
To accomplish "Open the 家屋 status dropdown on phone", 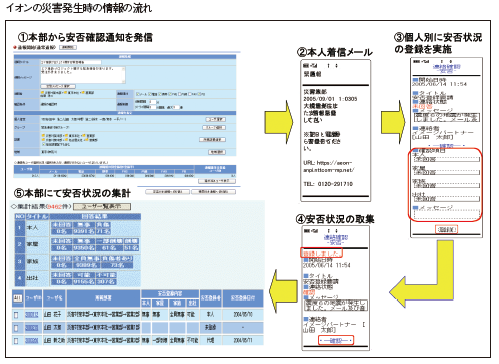I will point(447,172).
